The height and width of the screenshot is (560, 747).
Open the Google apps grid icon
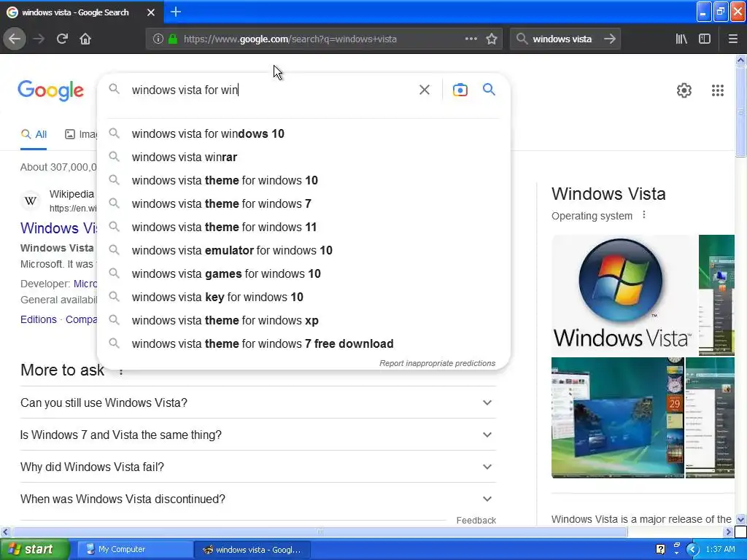(718, 90)
